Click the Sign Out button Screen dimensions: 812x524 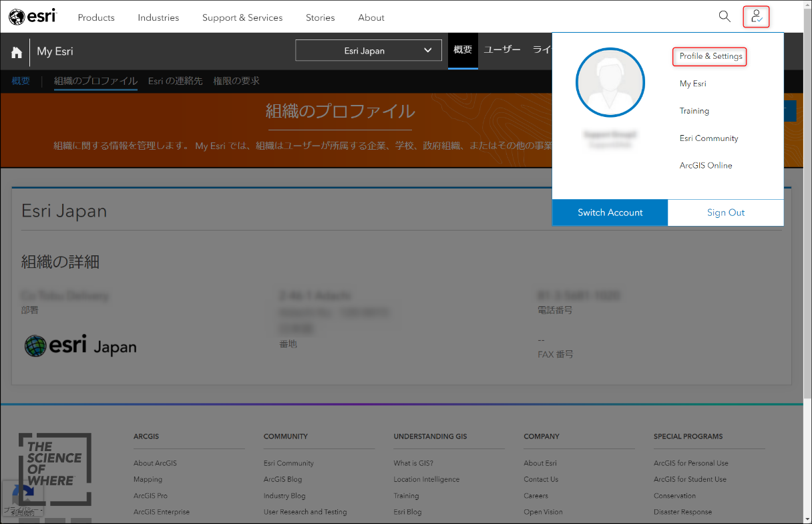[x=726, y=213]
